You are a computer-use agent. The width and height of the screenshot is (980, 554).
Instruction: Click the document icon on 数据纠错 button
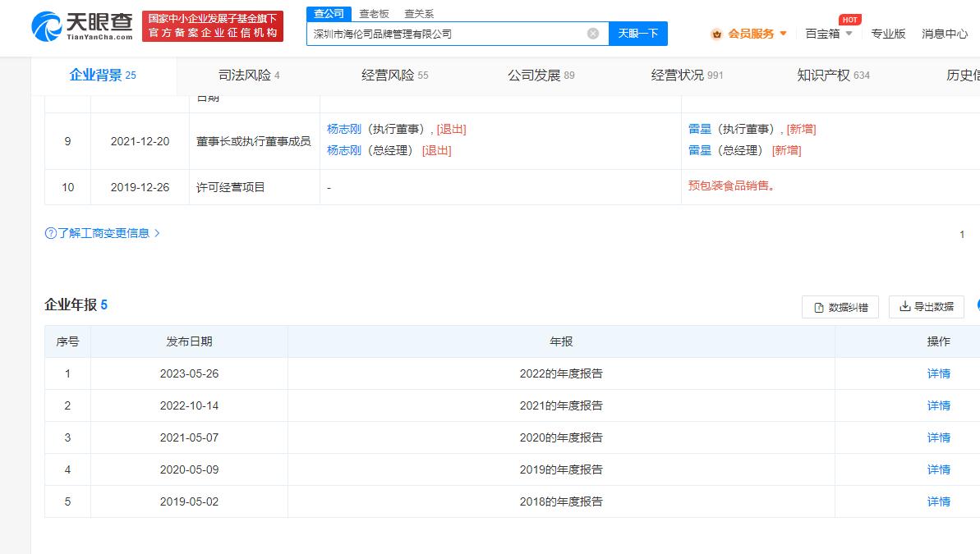pos(819,306)
